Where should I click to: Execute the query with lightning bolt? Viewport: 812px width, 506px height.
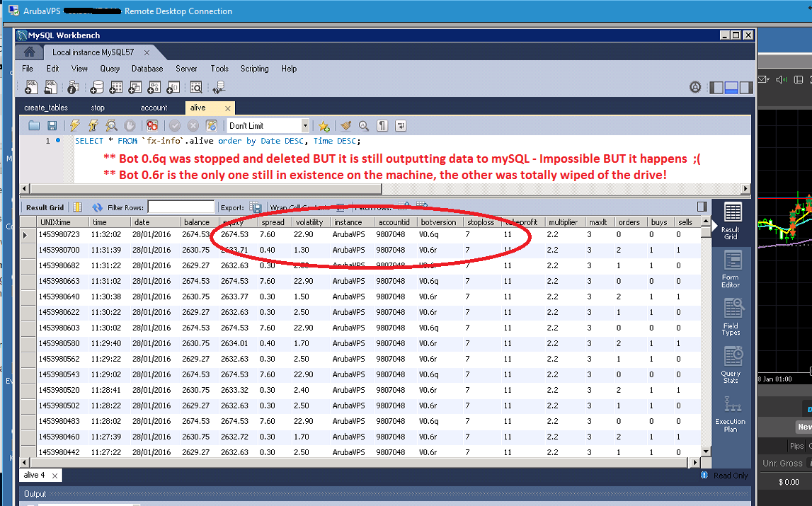pos(75,125)
